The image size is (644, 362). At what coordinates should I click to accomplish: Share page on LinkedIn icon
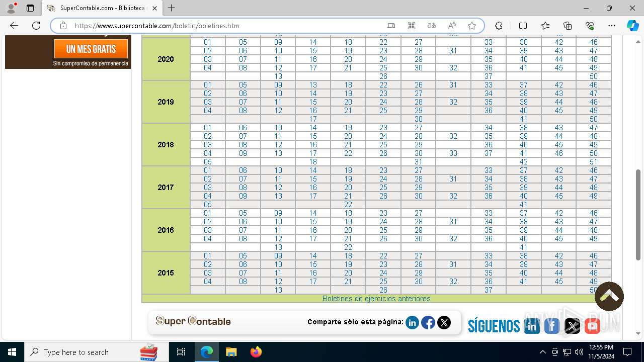[x=412, y=323]
